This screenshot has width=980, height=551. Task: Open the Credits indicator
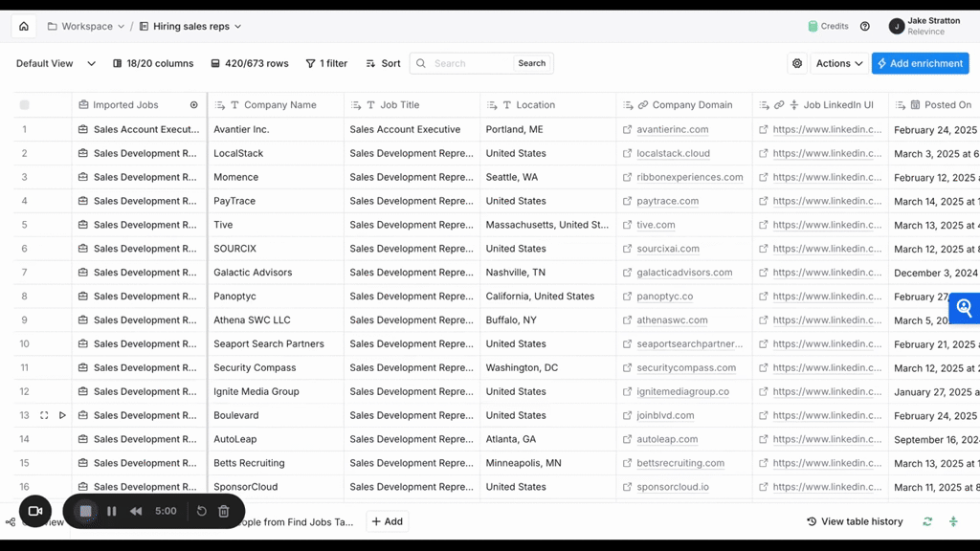point(828,26)
